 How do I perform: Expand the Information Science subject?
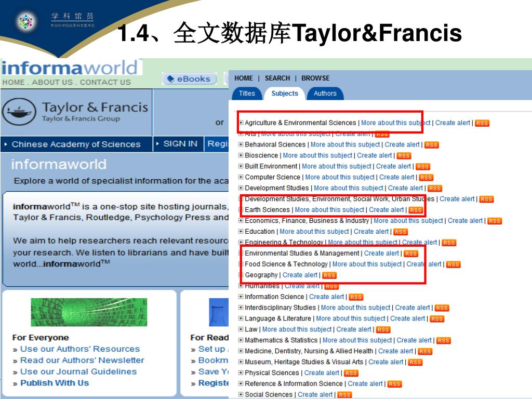(x=241, y=296)
